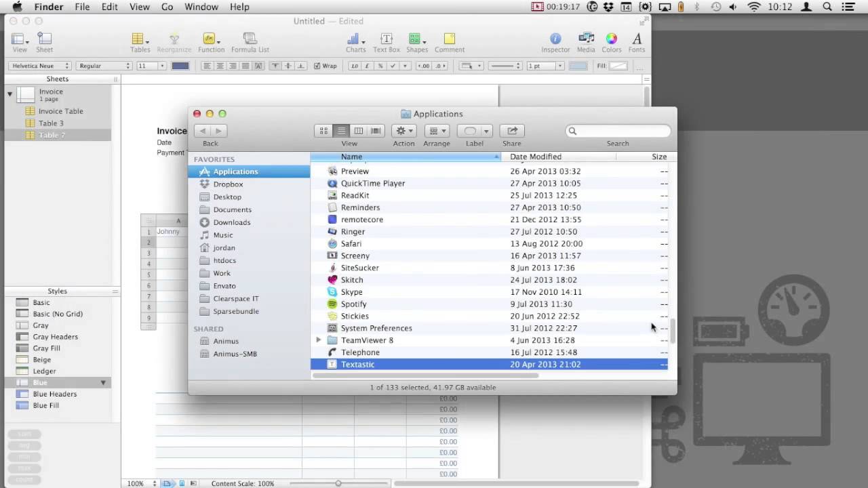Switch Finder to list view
This screenshot has width=868, height=488.
(341, 131)
